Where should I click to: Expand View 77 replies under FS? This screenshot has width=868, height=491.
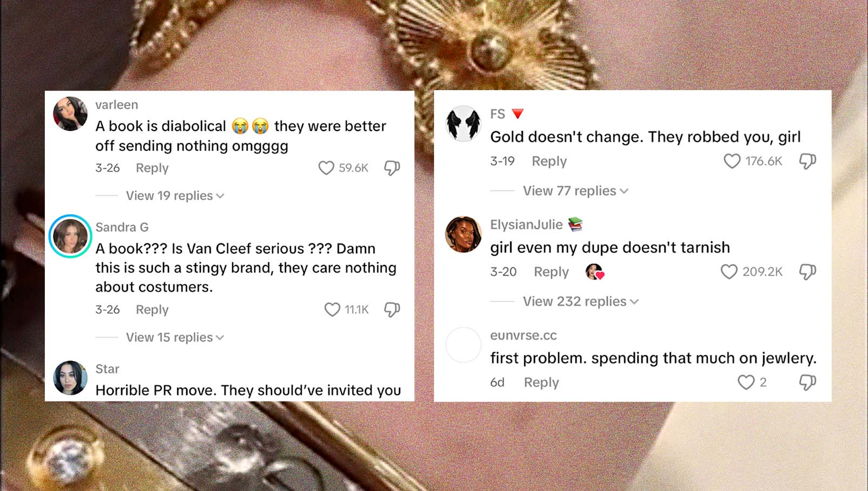click(575, 191)
